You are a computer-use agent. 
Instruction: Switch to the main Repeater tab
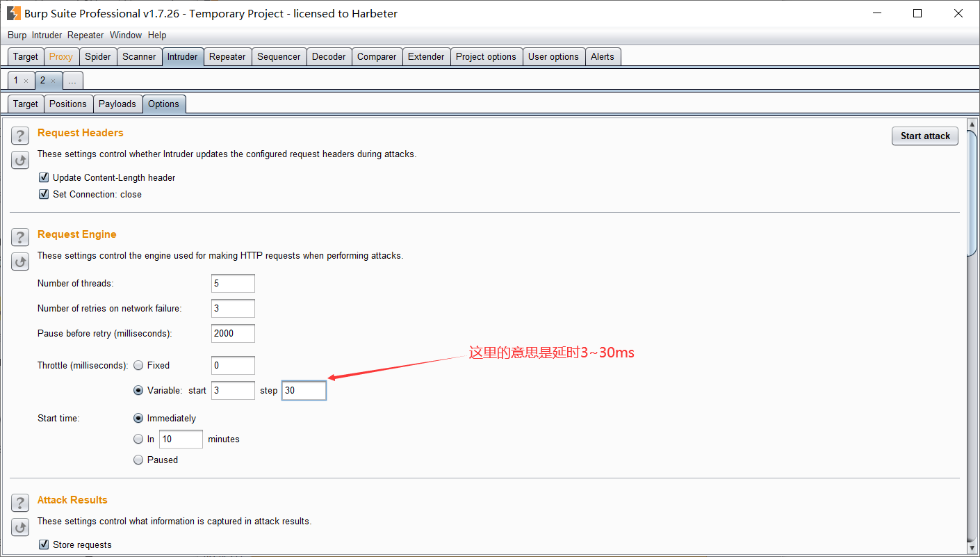[x=227, y=56]
